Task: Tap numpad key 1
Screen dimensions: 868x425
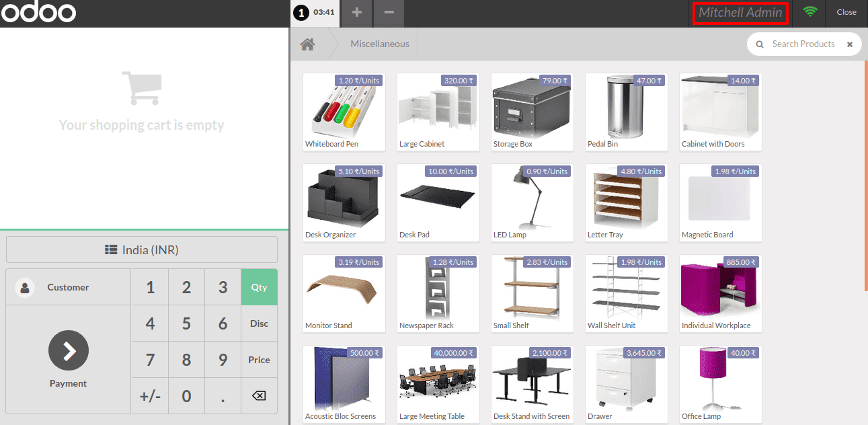Action: click(150, 287)
